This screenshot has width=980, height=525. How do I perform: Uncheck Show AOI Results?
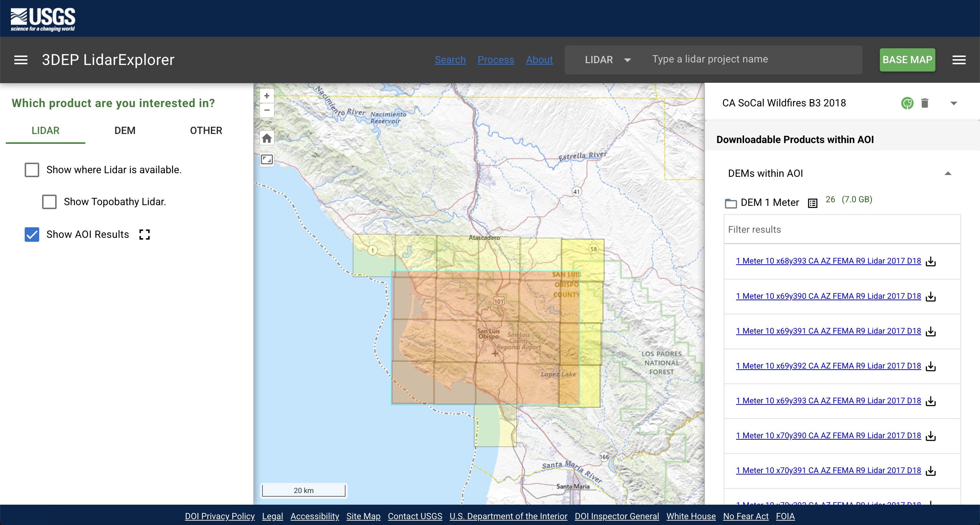click(x=32, y=234)
